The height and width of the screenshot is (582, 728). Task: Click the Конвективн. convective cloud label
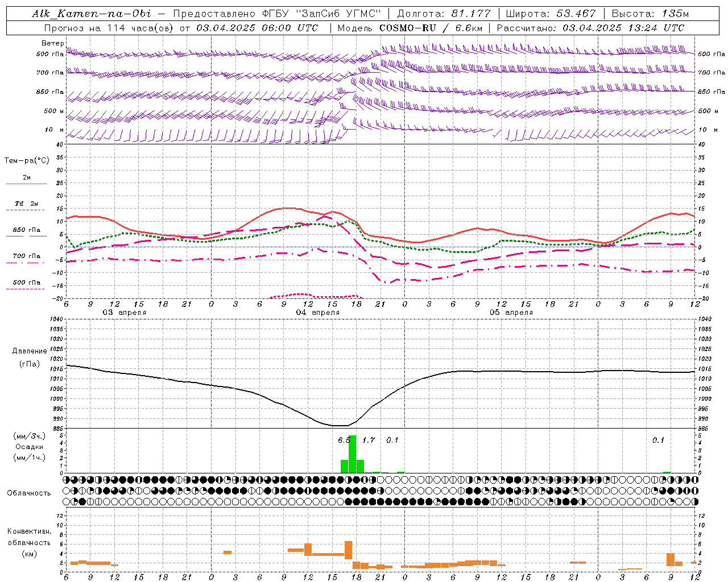tap(29, 531)
